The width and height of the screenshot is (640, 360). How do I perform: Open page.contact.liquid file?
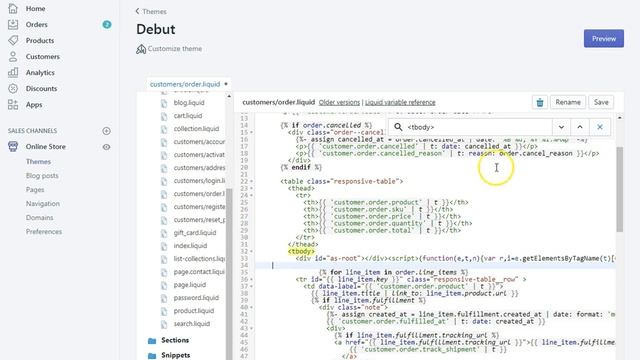[x=199, y=272]
